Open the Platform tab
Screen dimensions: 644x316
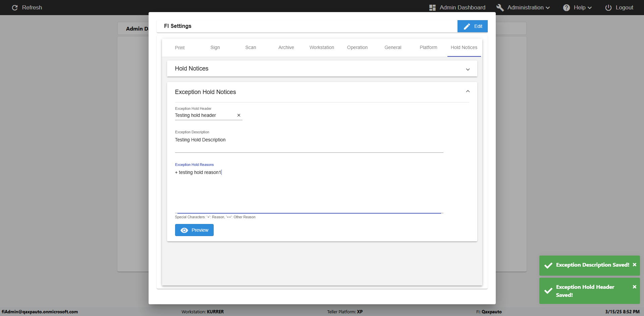tap(428, 48)
